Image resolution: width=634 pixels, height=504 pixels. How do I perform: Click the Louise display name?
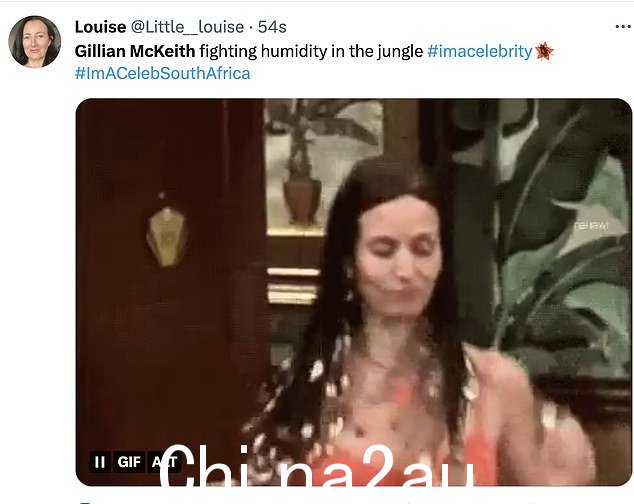click(x=100, y=27)
